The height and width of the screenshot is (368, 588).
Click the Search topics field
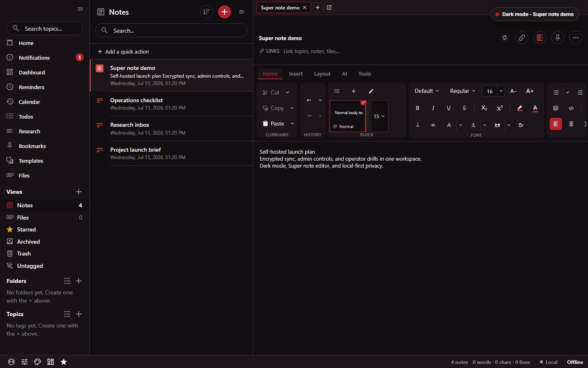pyautogui.click(x=45, y=28)
